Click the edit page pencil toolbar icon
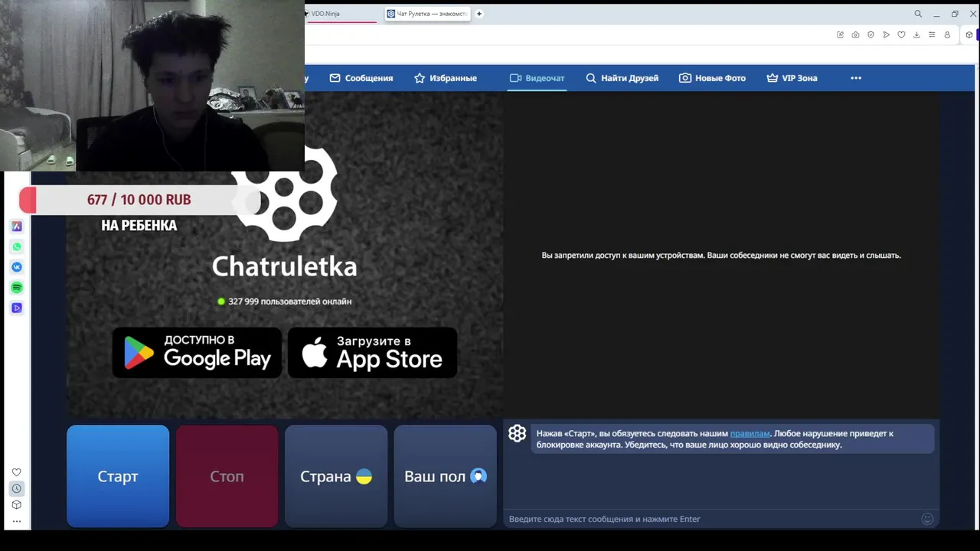Screen dimensions: 980x551 coord(840,34)
